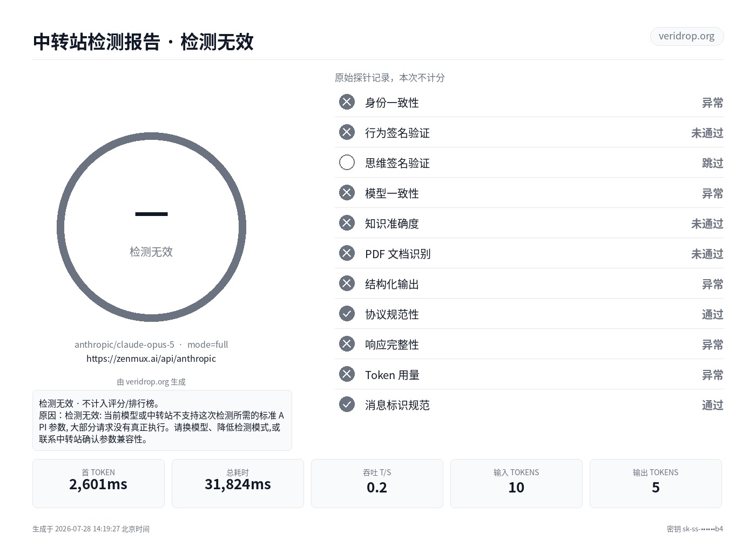Click the failed icon for PDF 文档识别
This screenshot has height=540, width=756.
coord(347,253)
